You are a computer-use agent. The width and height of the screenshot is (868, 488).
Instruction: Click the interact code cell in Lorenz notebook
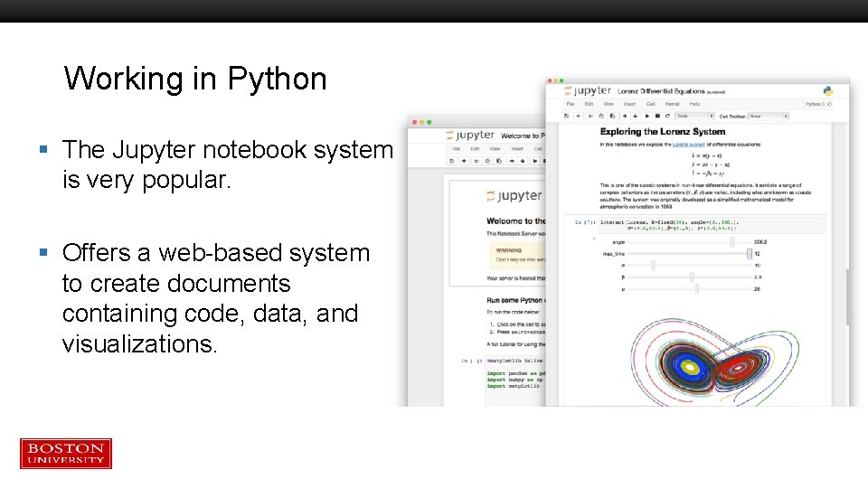click(712, 225)
